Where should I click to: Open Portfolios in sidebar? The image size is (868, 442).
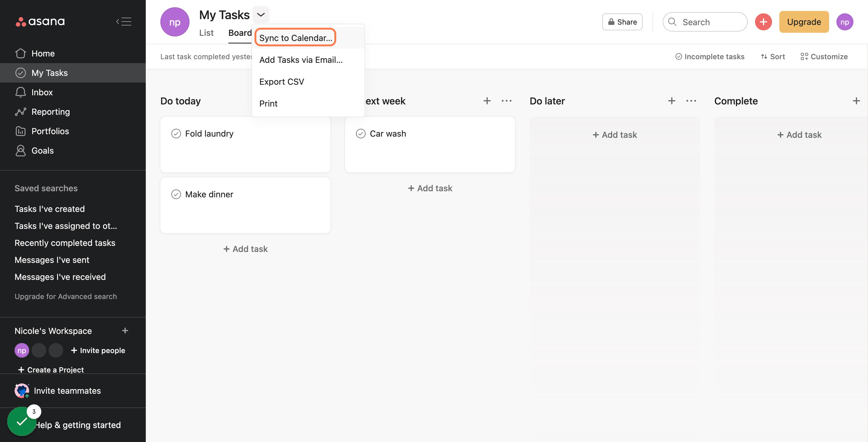73,131
